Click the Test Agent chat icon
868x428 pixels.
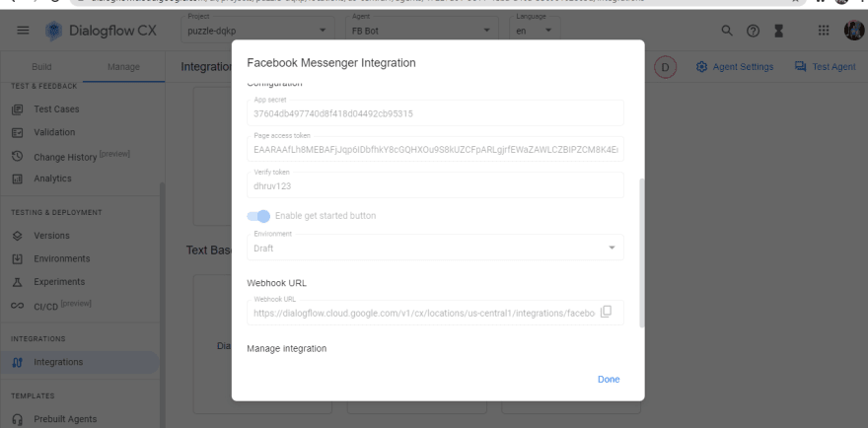point(801,66)
